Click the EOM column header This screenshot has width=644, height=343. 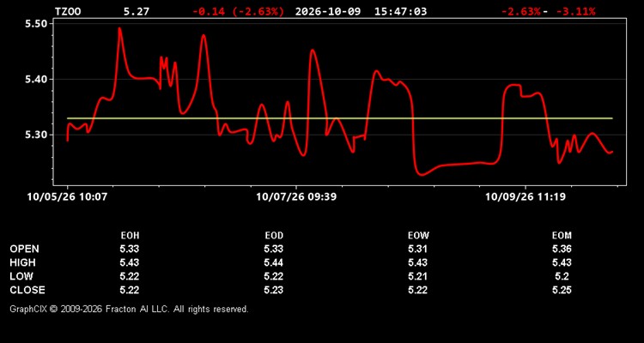point(562,236)
